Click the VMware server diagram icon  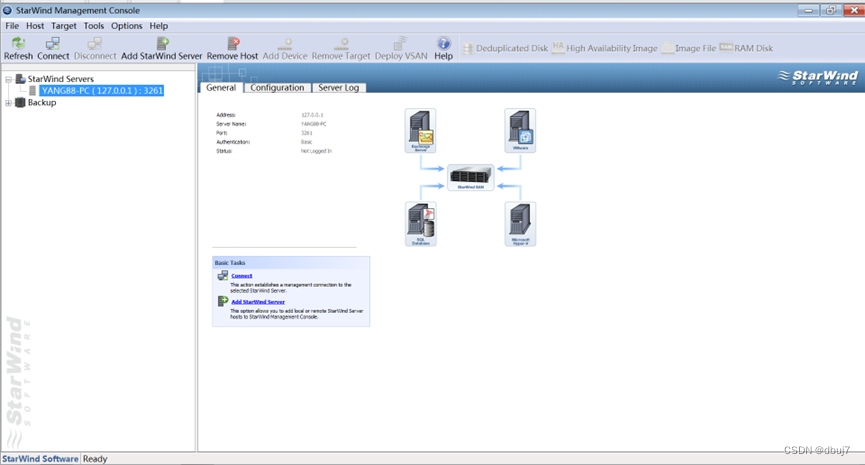click(520, 131)
